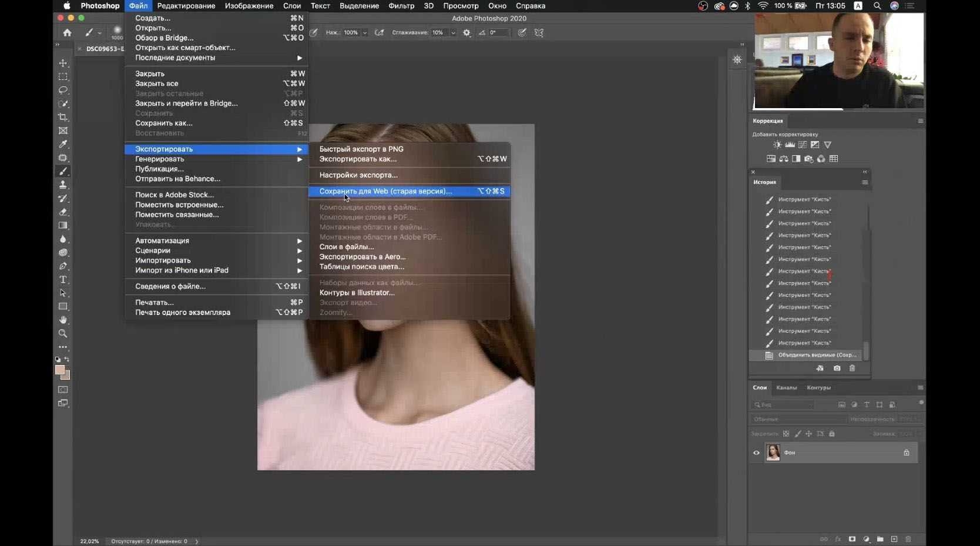The width and height of the screenshot is (980, 546).
Task: Choose Быстрый экспорт в PNG
Action: tap(410, 149)
